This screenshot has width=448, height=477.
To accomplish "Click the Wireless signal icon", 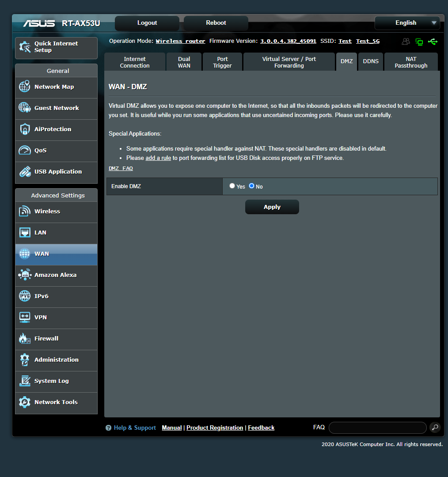I will click(x=25, y=211).
